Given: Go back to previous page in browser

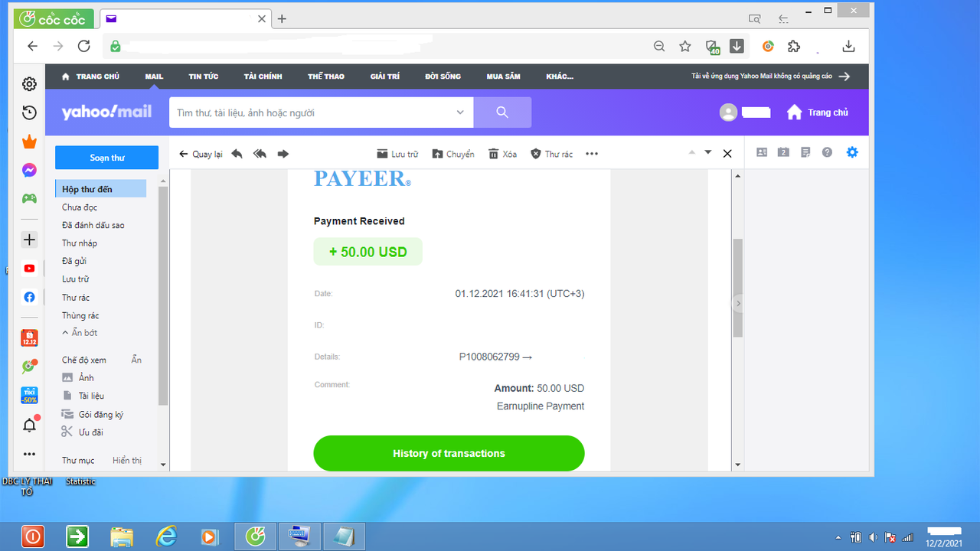Looking at the screenshot, I should tap(32, 46).
